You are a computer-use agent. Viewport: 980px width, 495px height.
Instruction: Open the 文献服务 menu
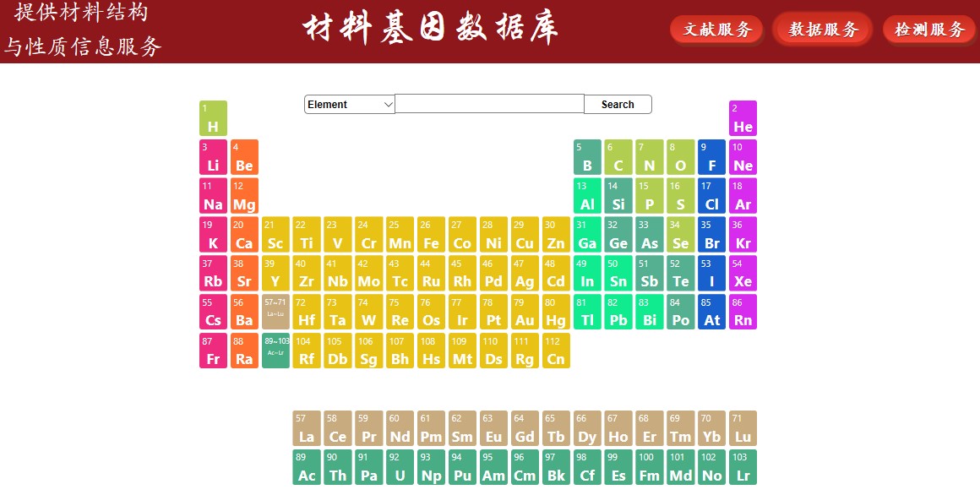[716, 30]
